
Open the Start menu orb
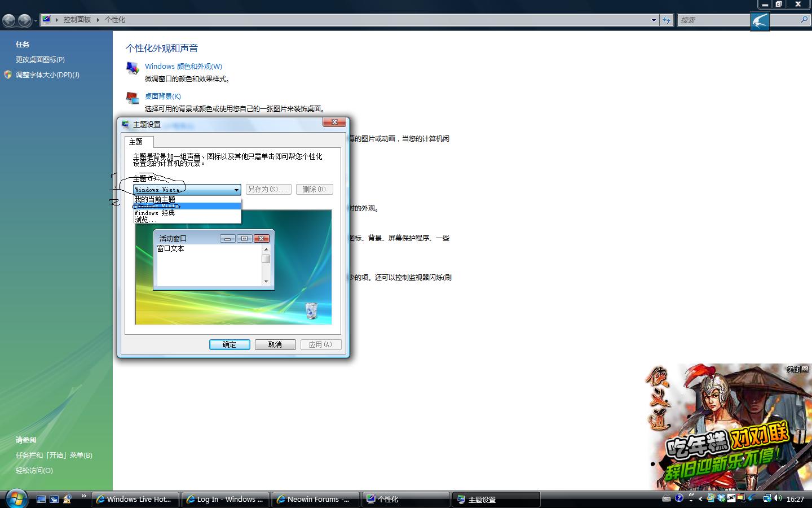16,498
